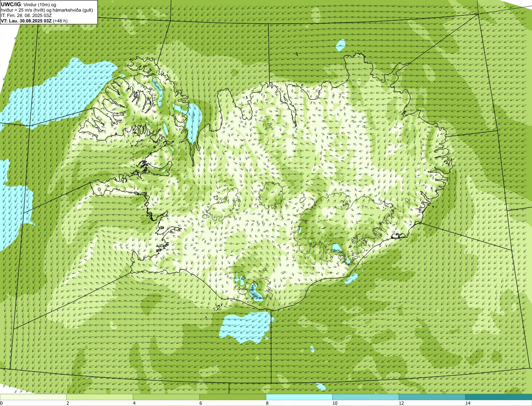Click the legend label '14'
Viewport: 532px width, 406px height.
468,403
